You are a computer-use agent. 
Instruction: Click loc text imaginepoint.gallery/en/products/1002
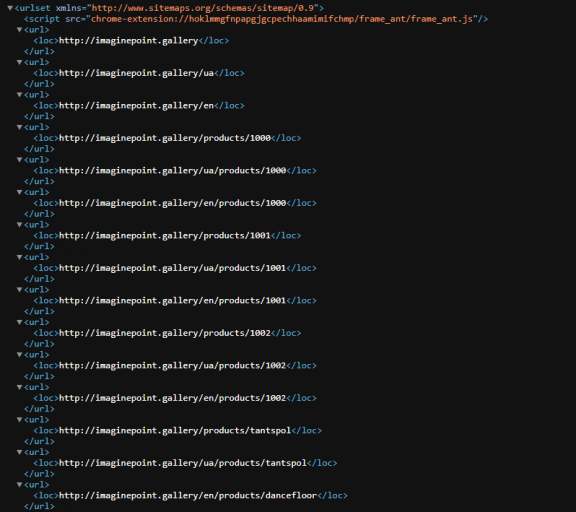tap(173, 398)
